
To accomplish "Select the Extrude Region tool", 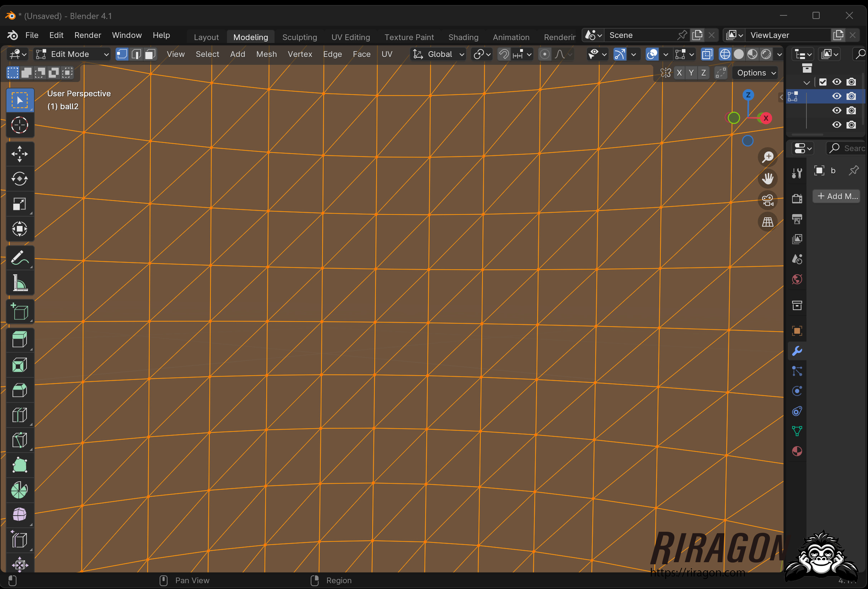I will point(19,340).
